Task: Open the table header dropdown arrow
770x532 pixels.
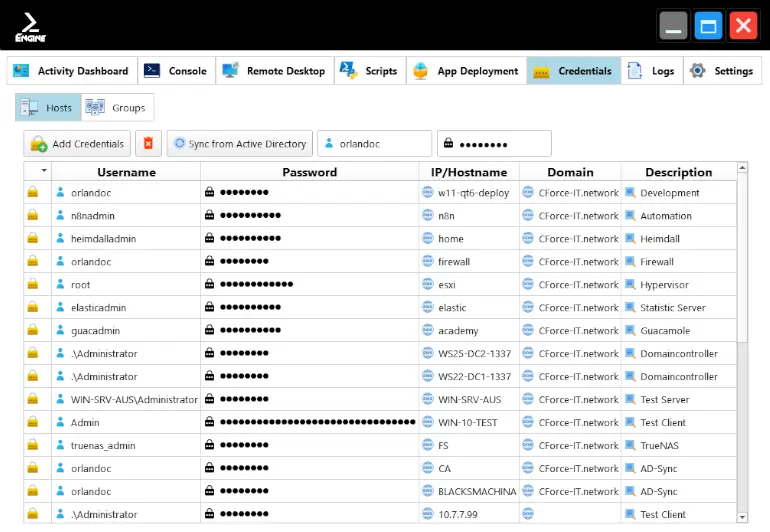Action: (x=43, y=172)
